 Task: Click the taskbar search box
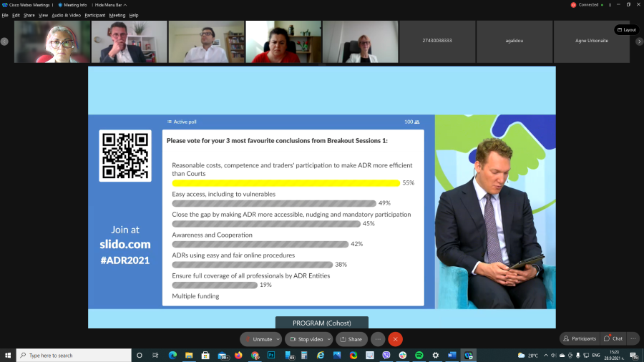click(74, 355)
